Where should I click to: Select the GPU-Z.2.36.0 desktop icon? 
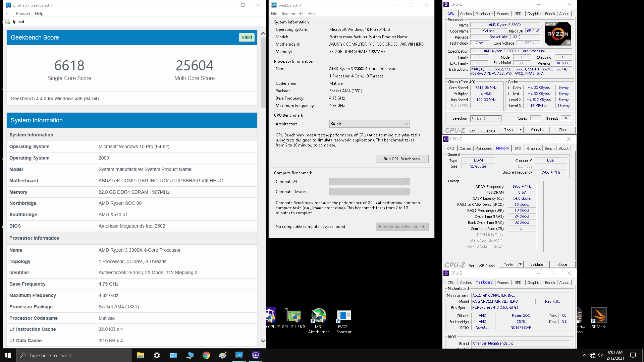tap(293, 318)
